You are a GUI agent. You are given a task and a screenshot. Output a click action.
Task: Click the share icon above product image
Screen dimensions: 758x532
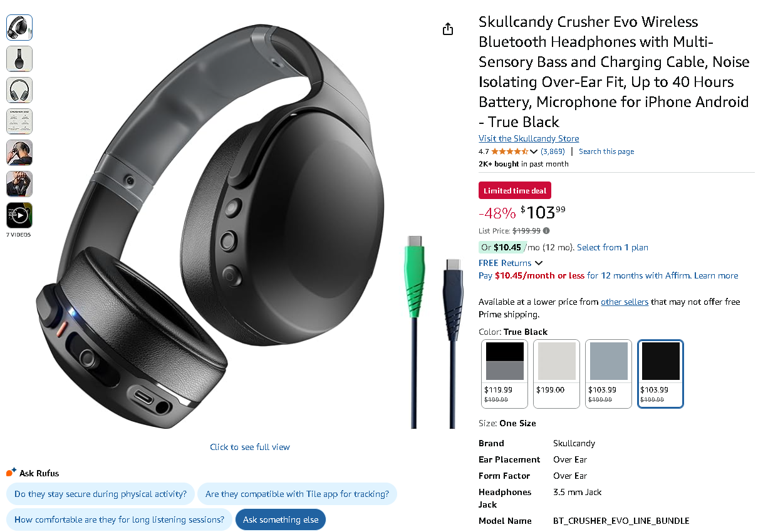click(x=448, y=29)
